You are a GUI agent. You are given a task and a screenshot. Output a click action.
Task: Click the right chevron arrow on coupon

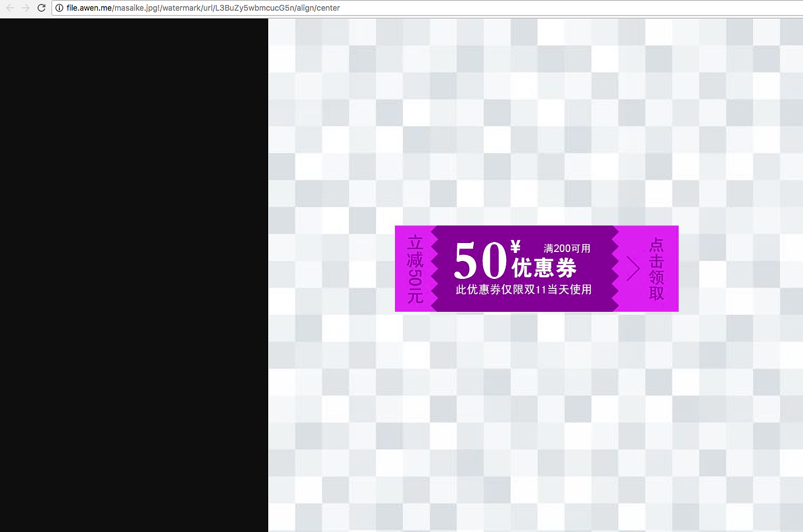click(633, 269)
